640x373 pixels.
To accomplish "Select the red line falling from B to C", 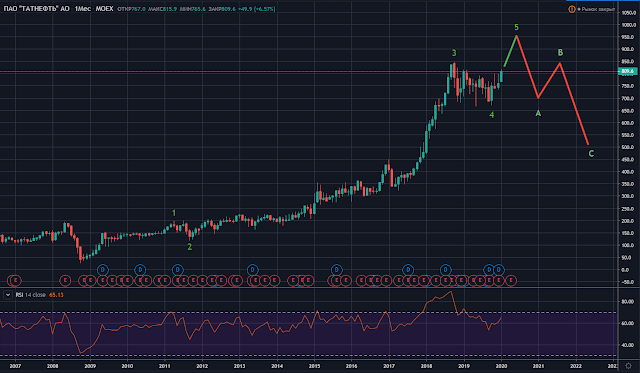I will (574, 104).
